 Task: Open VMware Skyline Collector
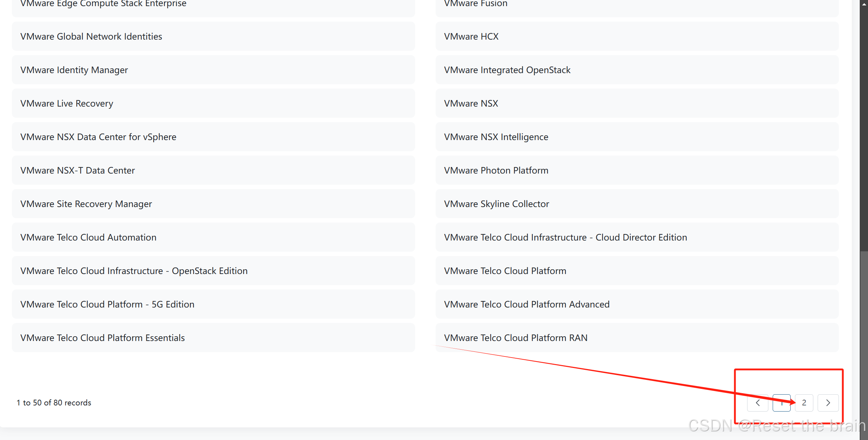tap(496, 204)
